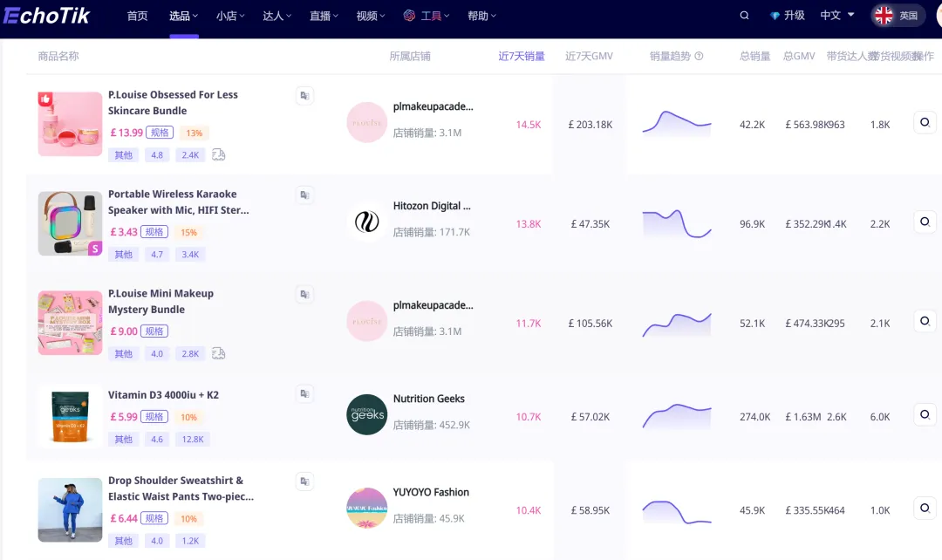Click the diamond upgrade icon
The width and height of the screenshot is (942, 560).
click(775, 16)
